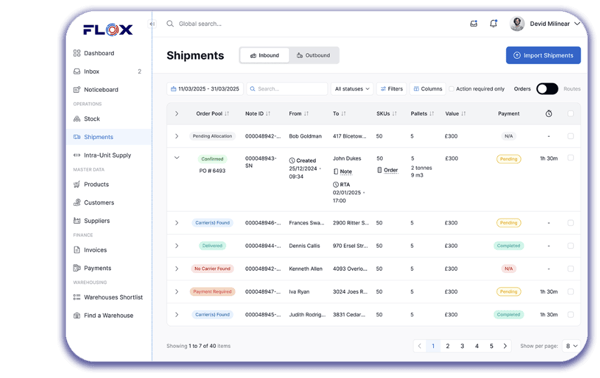
Task: Click the Customers icon in the sidebar
Action: point(77,202)
